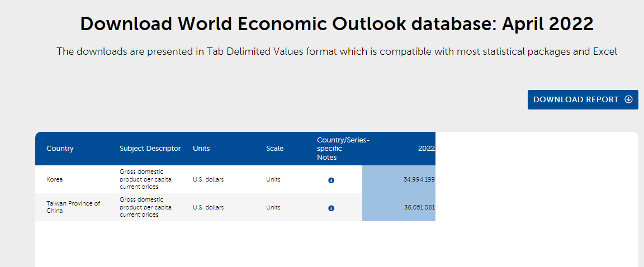Select the Korea country cell

55,180
